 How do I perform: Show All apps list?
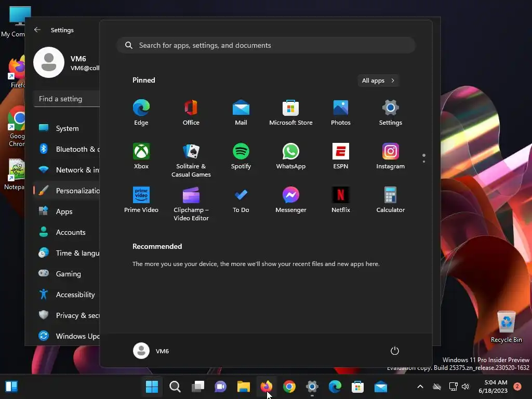pyautogui.click(x=378, y=81)
